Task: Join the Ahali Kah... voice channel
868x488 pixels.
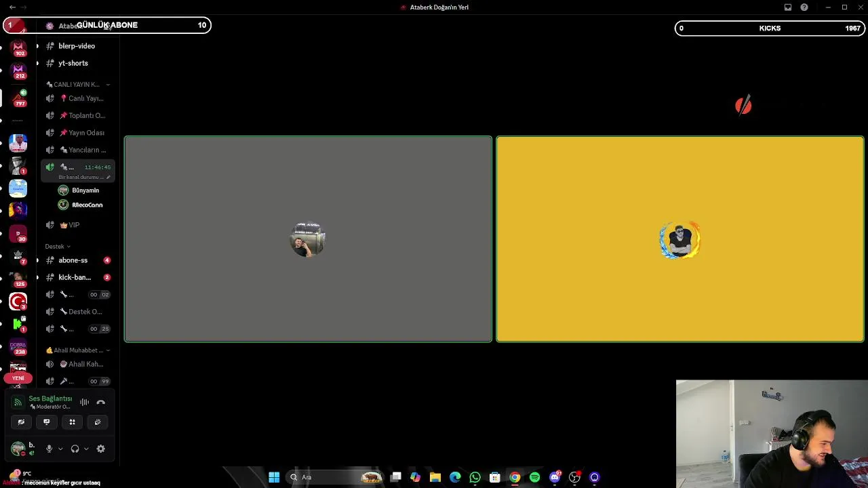Action: [x=78, y=364]
